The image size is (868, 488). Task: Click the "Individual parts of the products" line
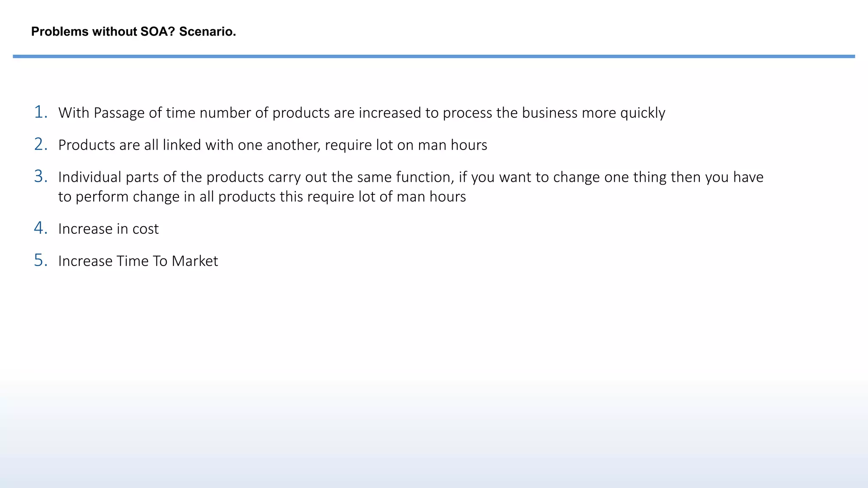click(x=410, y=177)
